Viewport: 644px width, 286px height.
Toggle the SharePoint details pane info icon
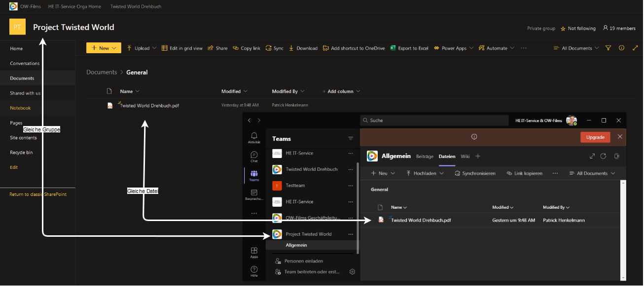(x=621, y=48)
